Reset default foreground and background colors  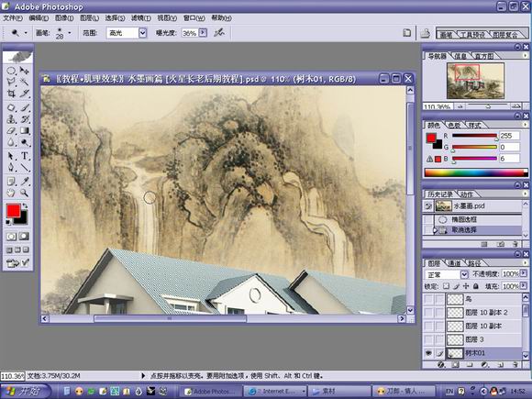coord(8,222)
